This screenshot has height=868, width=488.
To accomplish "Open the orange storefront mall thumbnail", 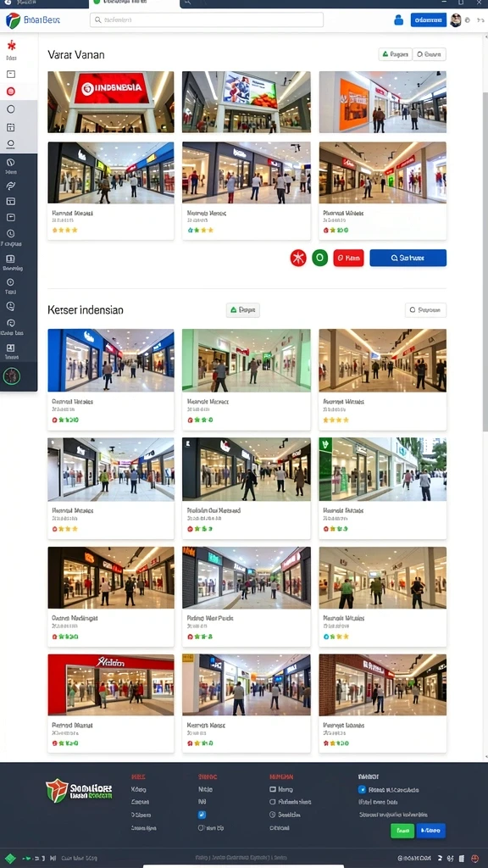I will [x=382, y=102].
